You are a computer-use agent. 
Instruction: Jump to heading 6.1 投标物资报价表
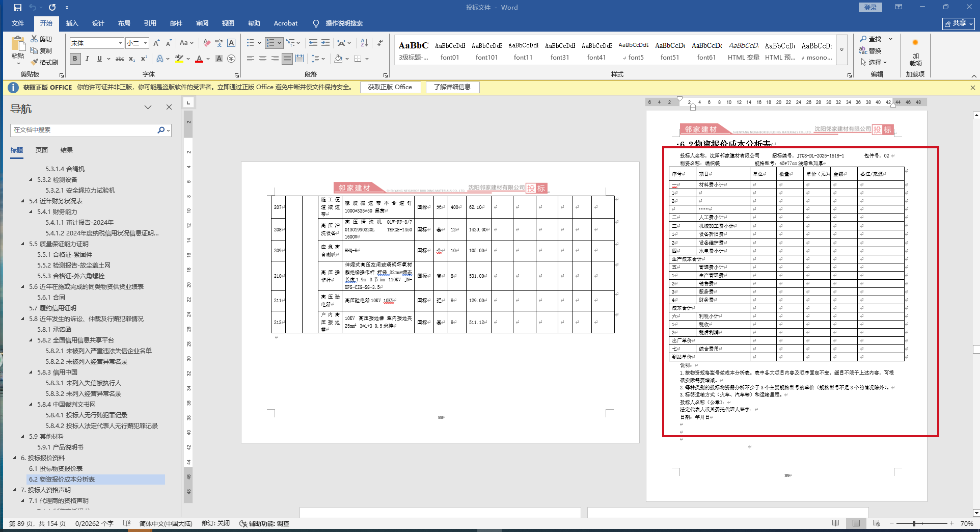click(56, 469)
